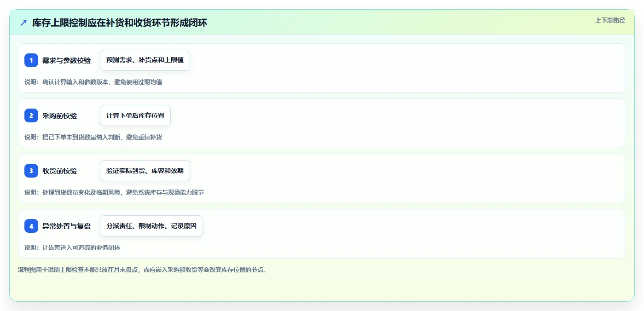
Task: Click the title 库存上限控制应在补货和收货环节形成闭环
Action: tap(120, 23)
